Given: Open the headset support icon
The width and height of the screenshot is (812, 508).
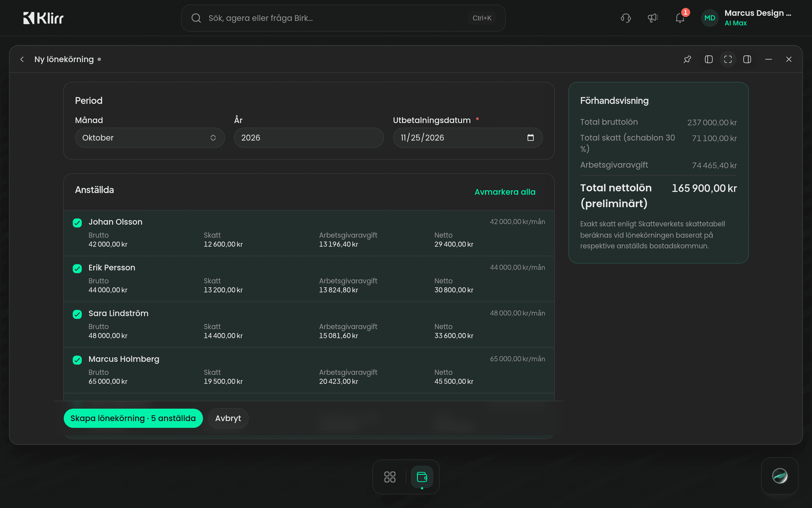Looking at the screenshot, I should (x=626, y=18).
